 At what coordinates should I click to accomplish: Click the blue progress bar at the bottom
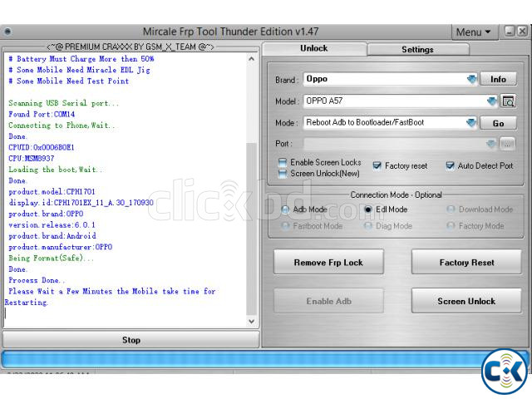pos(241,360)
